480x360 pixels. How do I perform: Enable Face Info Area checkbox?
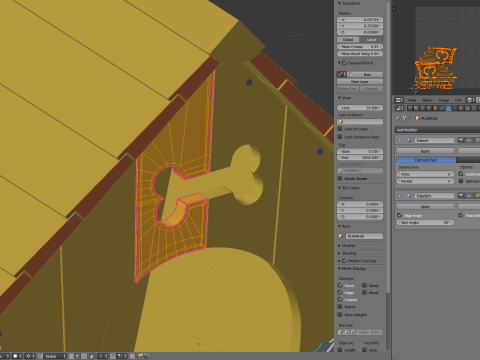[365, 350]
